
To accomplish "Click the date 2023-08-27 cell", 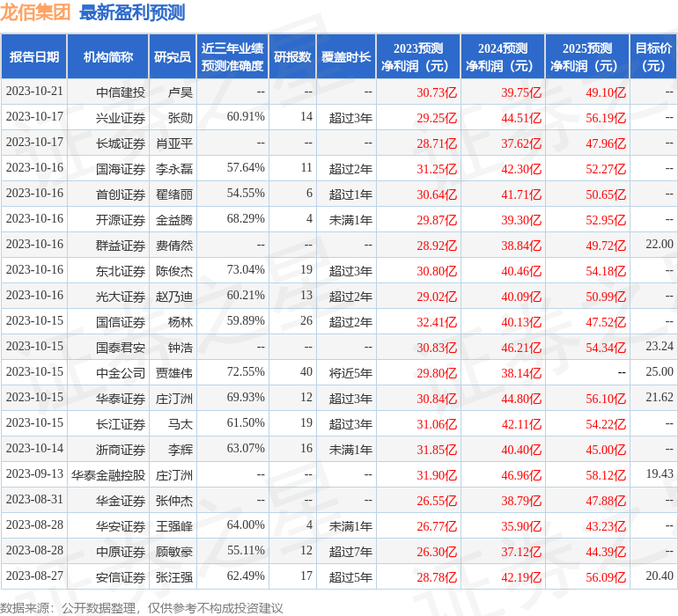I will (34, 576).
